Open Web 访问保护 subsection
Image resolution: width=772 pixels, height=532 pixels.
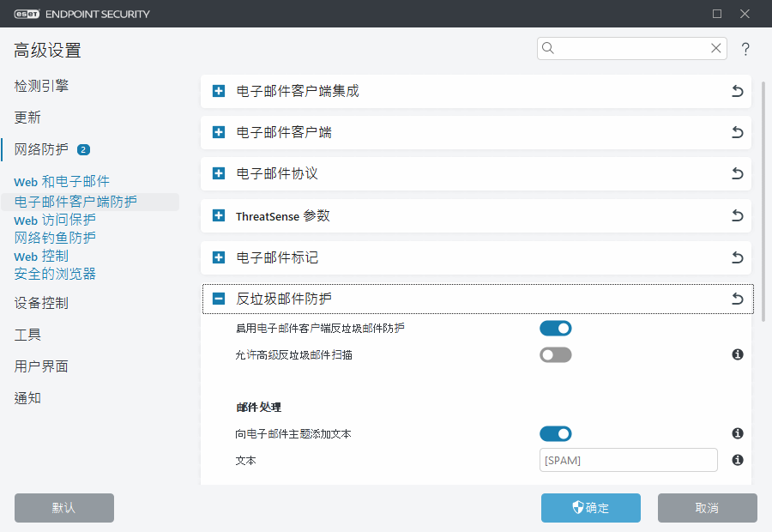coord(55,220)
